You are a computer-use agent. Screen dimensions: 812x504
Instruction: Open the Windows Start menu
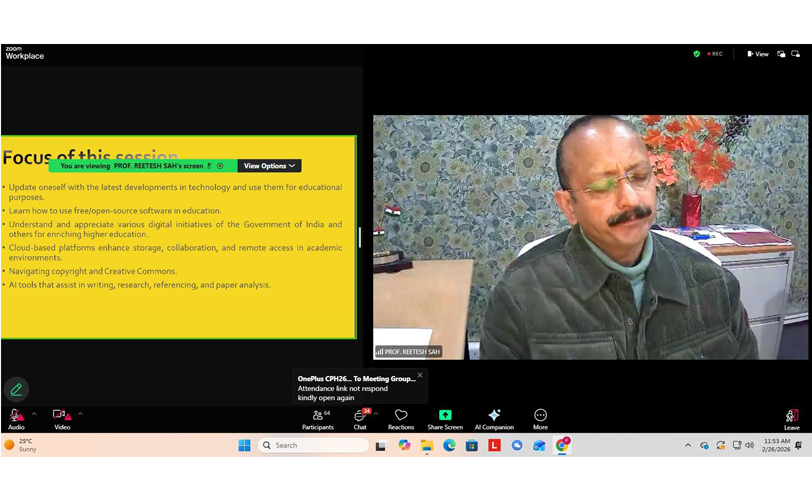click(244, 445)
